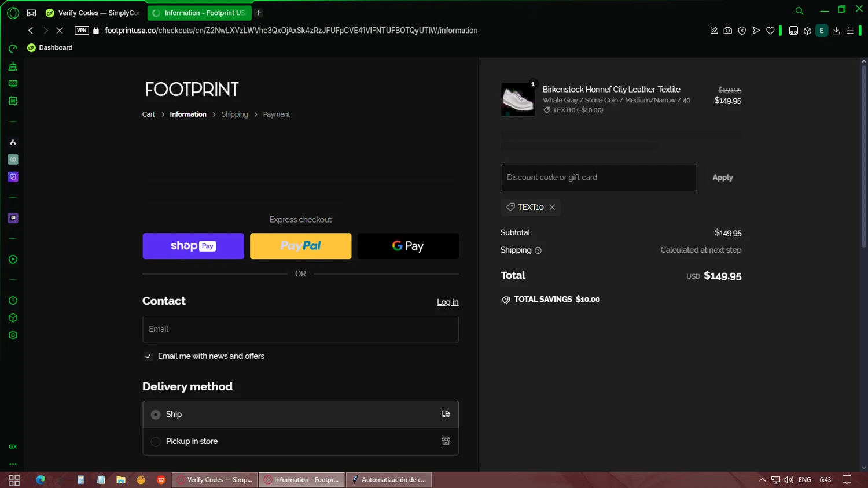Viewport: 868px width, 488px height.
Task: Open the green E extension icon
Action: (822, 31)
